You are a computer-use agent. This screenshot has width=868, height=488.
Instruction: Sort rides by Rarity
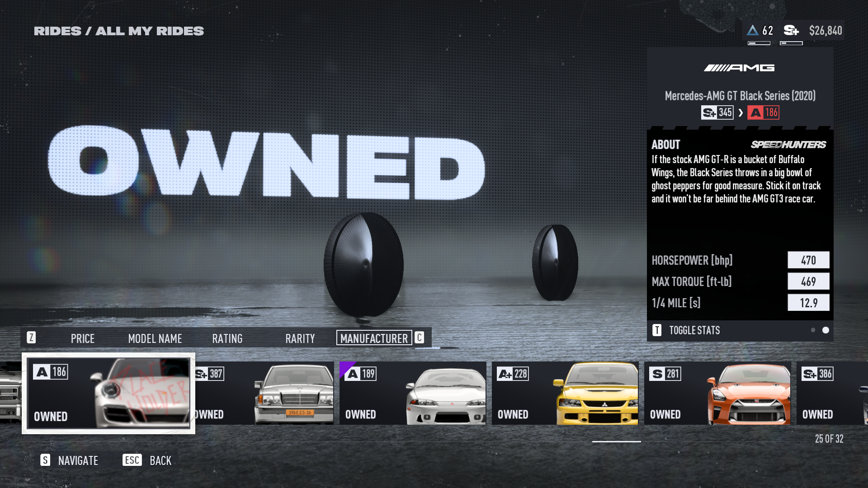point(300,338)
